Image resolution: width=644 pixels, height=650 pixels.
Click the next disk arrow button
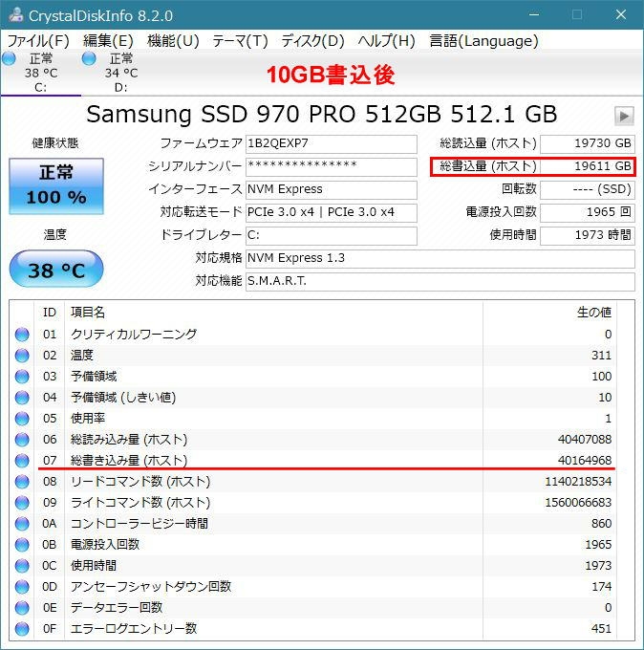coord(624,116)
